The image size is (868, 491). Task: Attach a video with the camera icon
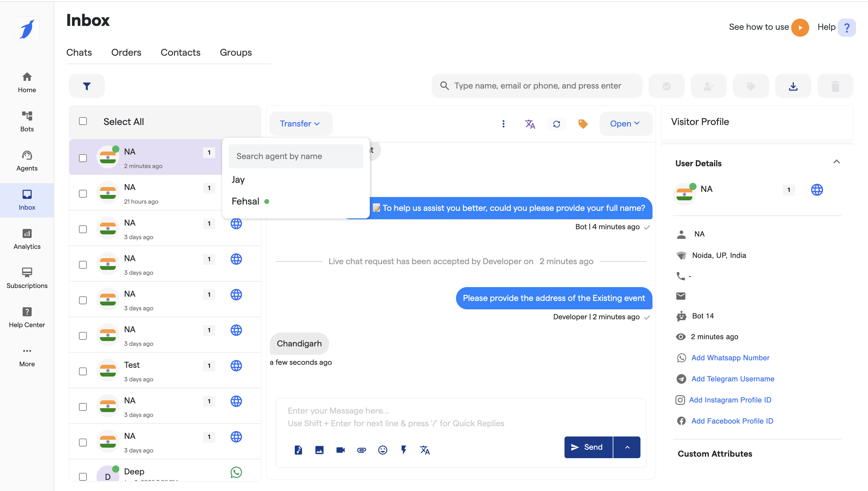(x=340, y=450)
